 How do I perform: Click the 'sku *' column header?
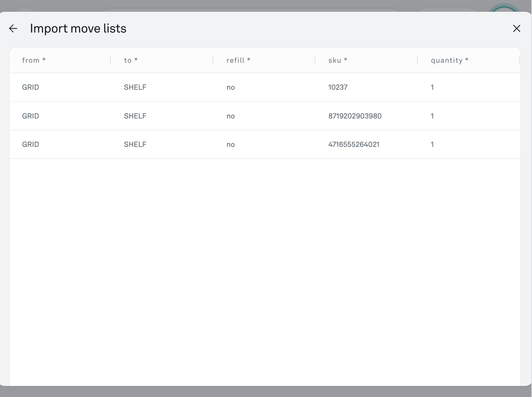(337, 60)
